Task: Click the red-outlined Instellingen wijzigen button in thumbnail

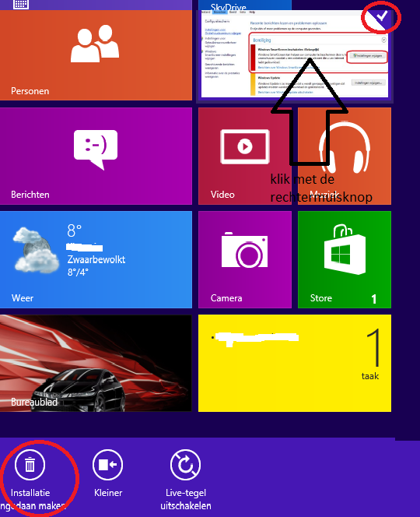Action: pyautogui.click(x=367, y=56)
